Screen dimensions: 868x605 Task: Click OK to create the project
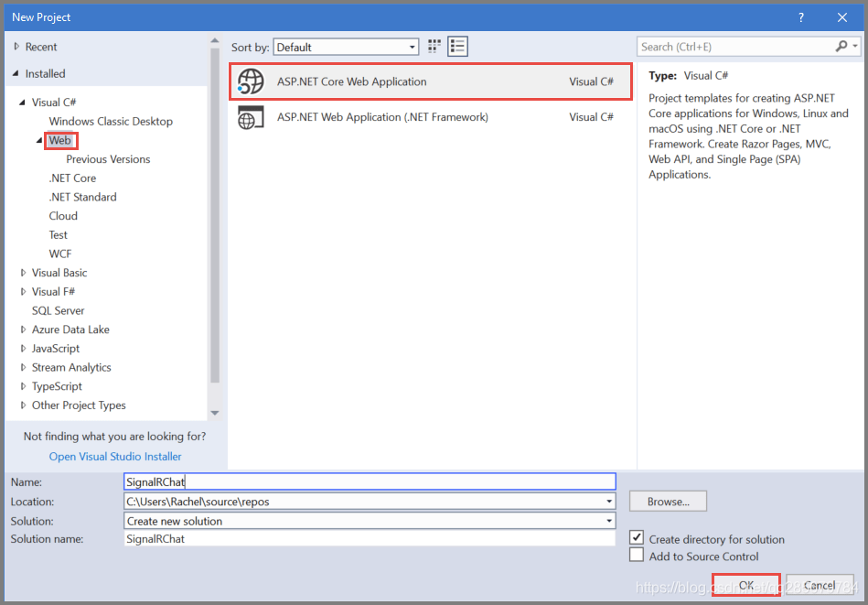745,585
